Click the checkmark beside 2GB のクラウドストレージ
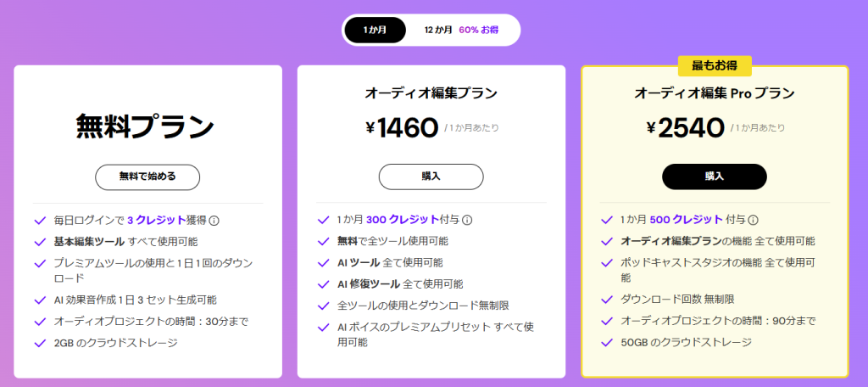 (x=39, y=343)
